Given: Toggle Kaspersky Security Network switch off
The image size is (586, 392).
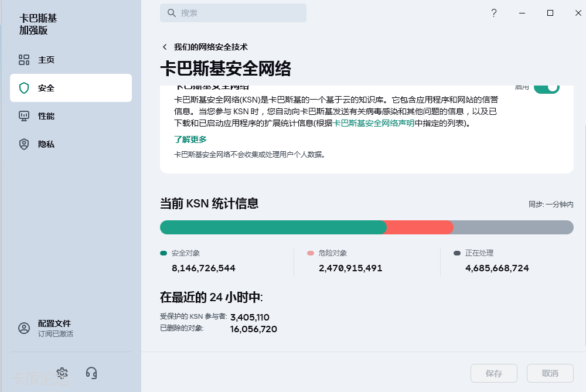Looking at the screenshot, I should 546,88.
